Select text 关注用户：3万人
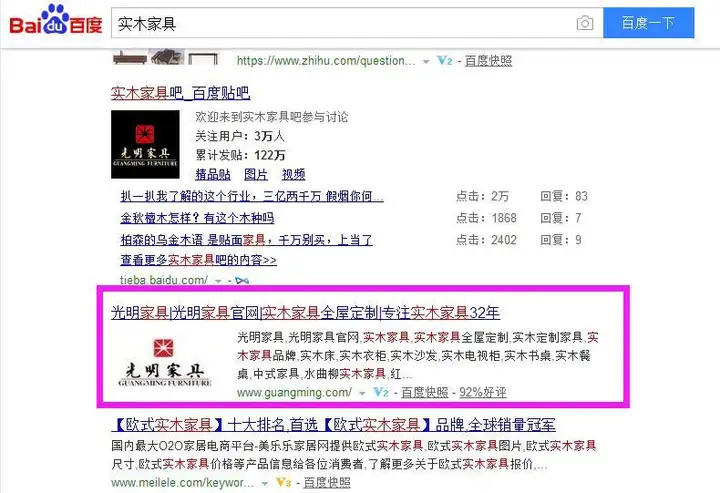Image resolution: width=720 pixels, height=493 pixels. click(x=240, y=136)
